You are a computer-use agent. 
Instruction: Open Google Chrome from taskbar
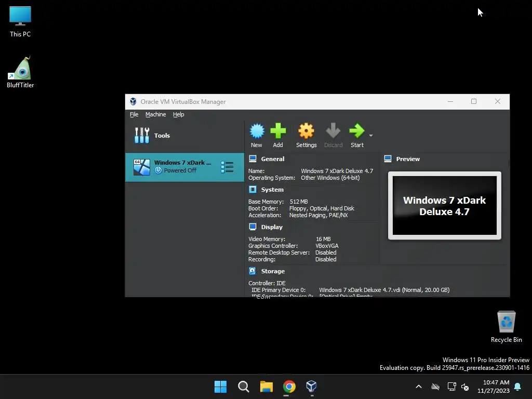coord(289,387)
